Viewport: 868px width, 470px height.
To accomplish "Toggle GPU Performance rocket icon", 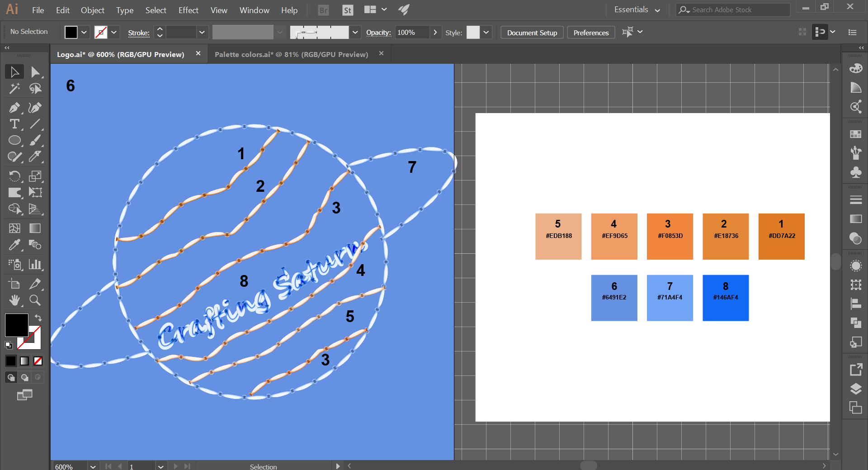I will [x=404, y=9].
